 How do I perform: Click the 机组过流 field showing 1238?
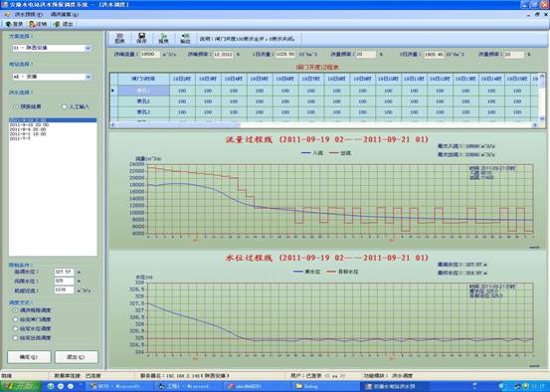click(65, 290)
